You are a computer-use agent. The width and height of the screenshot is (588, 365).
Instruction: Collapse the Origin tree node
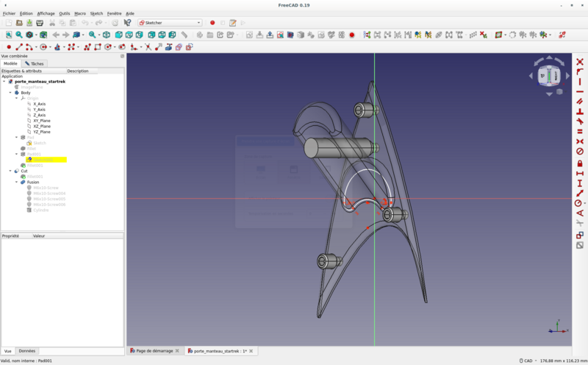tap(16, 99)
